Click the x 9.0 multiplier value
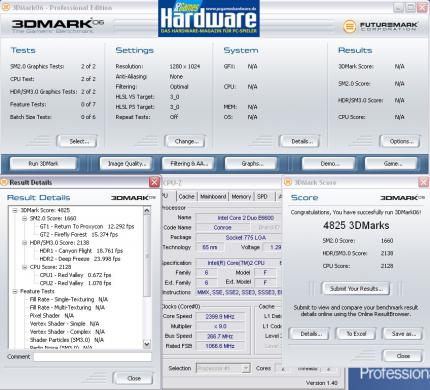This screenshot has height=390, width=430. pos(220,326)
